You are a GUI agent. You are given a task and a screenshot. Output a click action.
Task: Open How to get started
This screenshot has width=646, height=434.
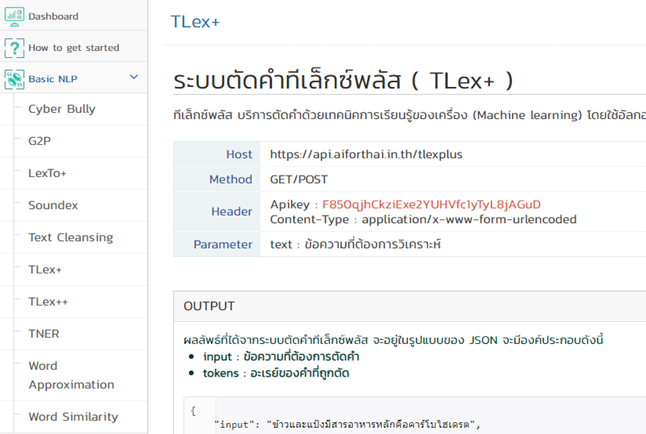point(74,48)
